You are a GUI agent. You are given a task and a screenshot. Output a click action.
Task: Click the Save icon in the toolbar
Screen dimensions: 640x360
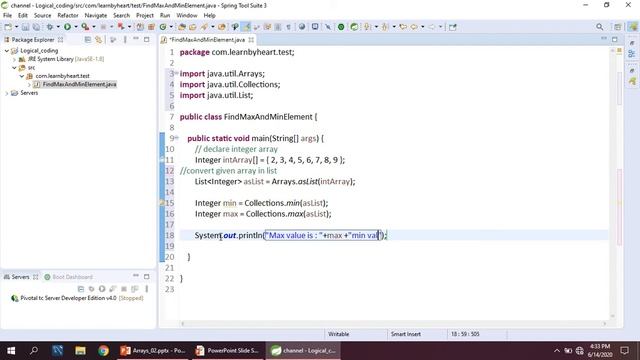pyautogui.click(x=25, y=27)
